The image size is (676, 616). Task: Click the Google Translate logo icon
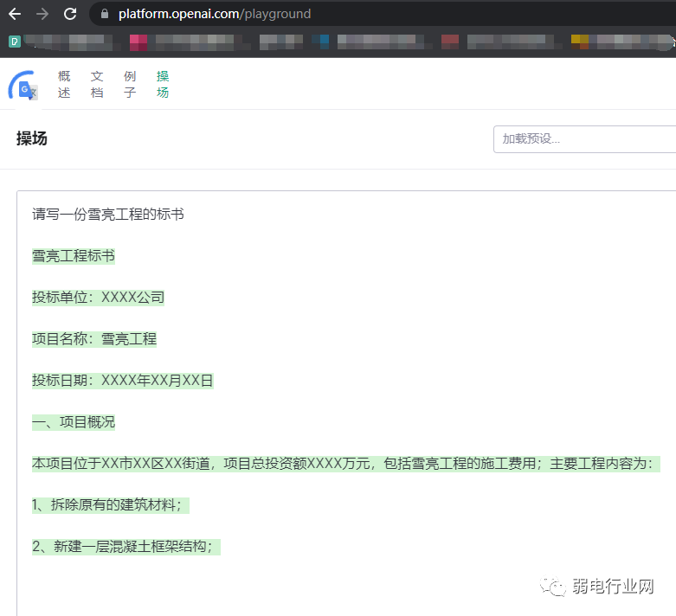[23, 87]
